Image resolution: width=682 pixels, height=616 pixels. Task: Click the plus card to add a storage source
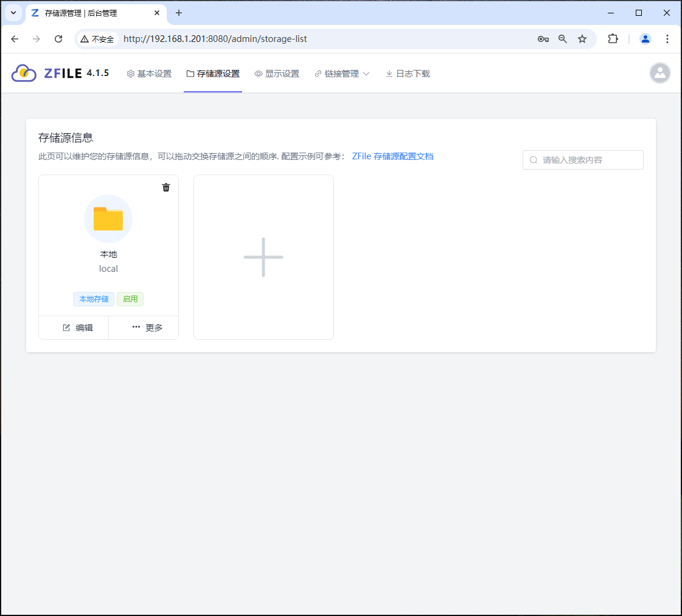pyautogui.click(x=263, y=257)
